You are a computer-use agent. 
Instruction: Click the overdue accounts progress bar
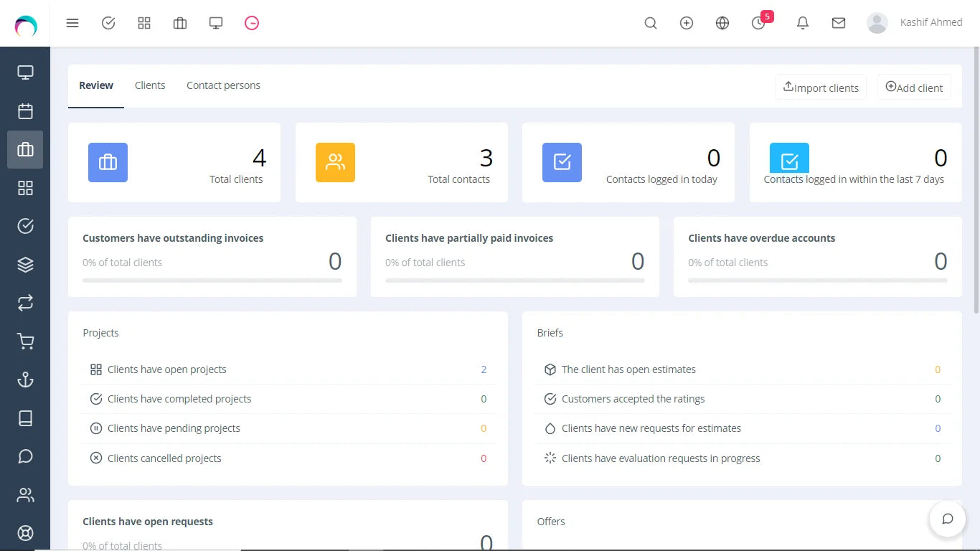click(818, 281)
